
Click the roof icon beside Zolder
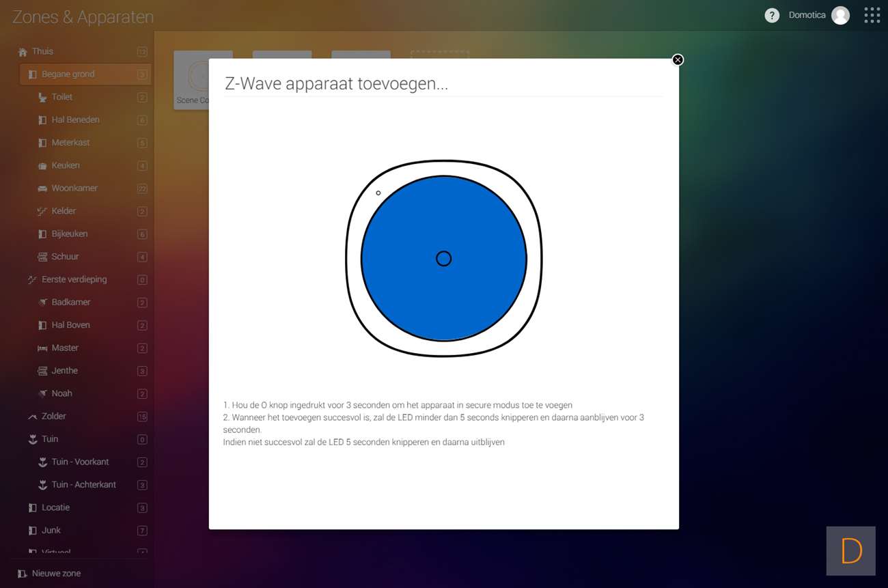(x=32, y=417)
